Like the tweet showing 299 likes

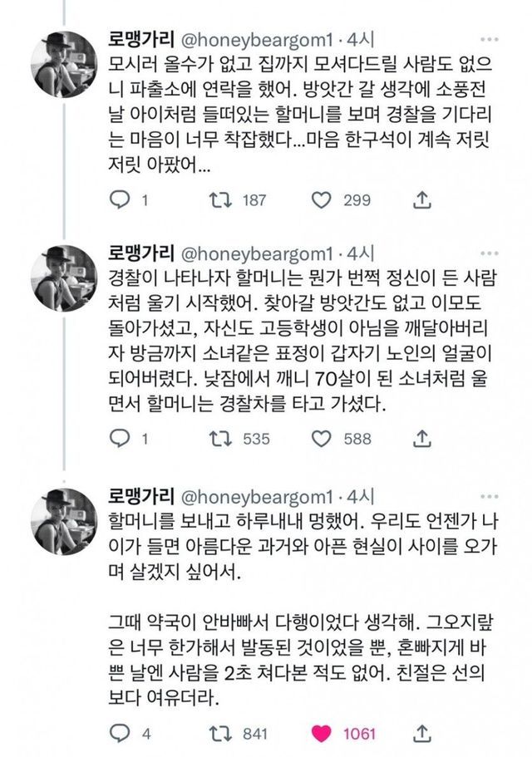(x=322, y=199)
